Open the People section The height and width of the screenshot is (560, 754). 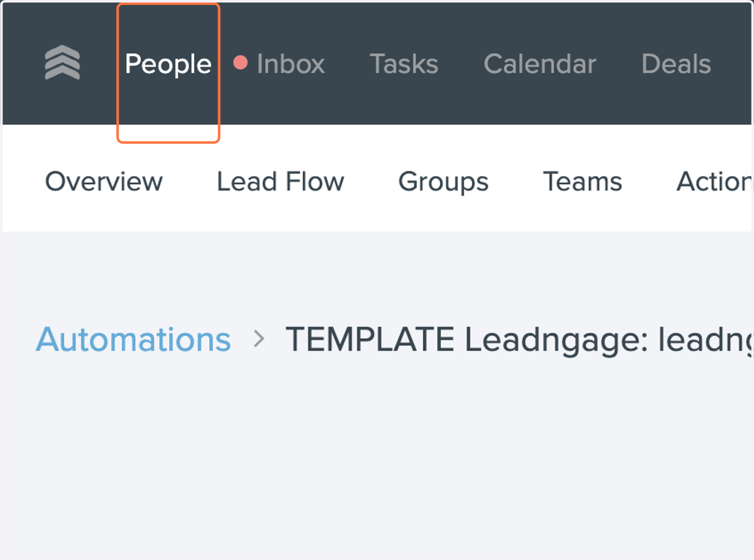pyautogui.click(x=168, y=64)
